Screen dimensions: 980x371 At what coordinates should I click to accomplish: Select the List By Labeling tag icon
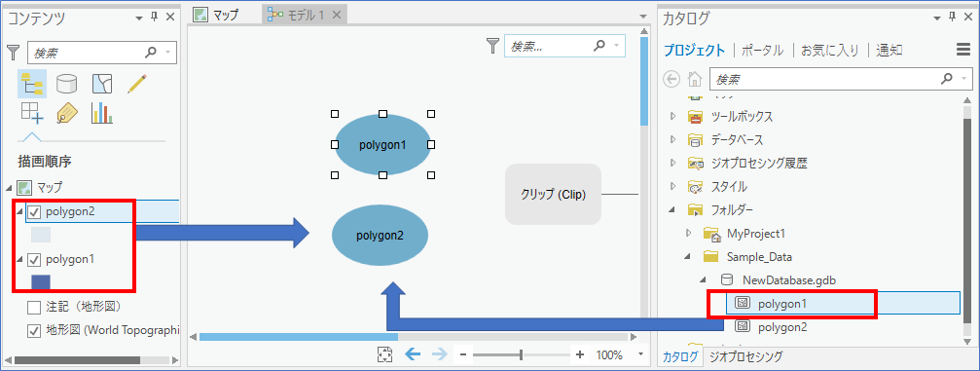tap(67, 113)
